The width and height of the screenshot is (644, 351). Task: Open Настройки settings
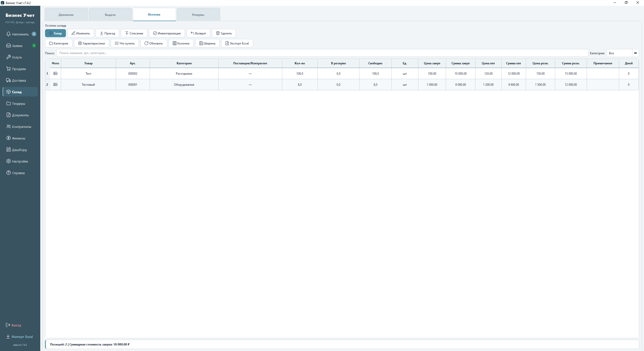click(x=20, y=161)
